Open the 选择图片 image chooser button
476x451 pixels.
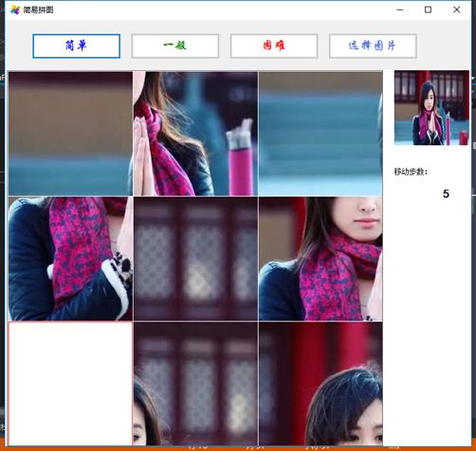pos(373,46)
